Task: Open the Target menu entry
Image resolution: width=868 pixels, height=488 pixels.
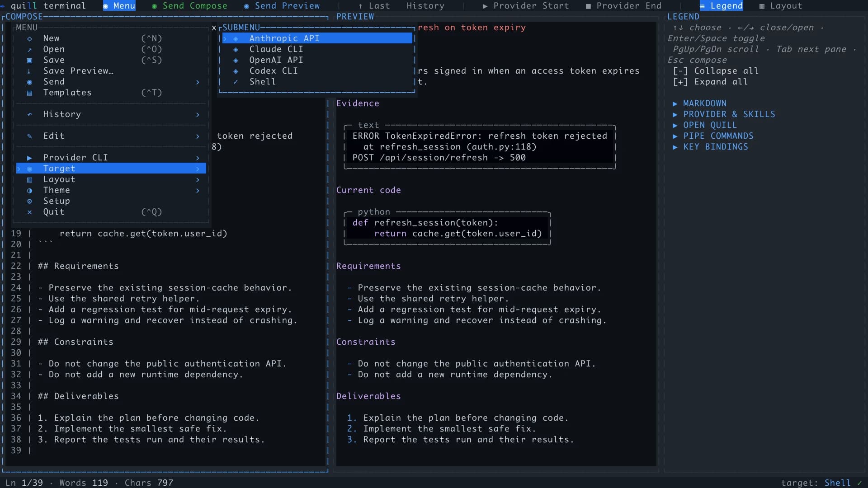Action: pyautogui.click(x=111, y=169)
